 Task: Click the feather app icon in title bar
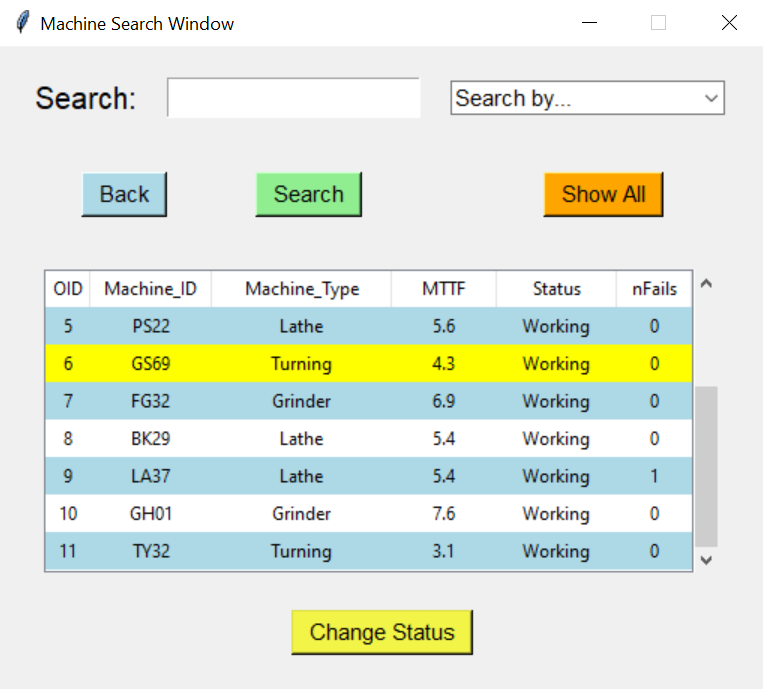pos(22,22)
